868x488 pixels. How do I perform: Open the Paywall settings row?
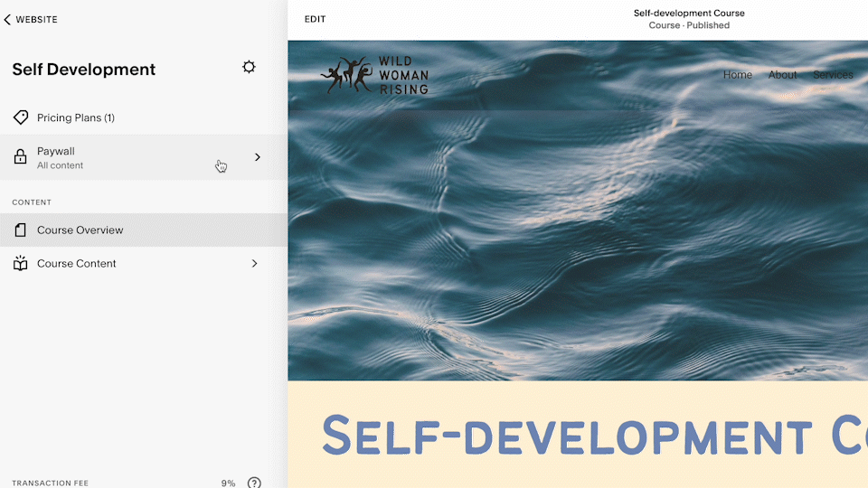click(x=144, y=157)
